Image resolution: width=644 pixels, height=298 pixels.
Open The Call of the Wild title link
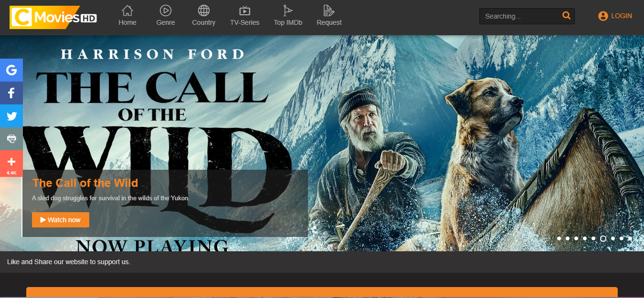coord(85,183)
